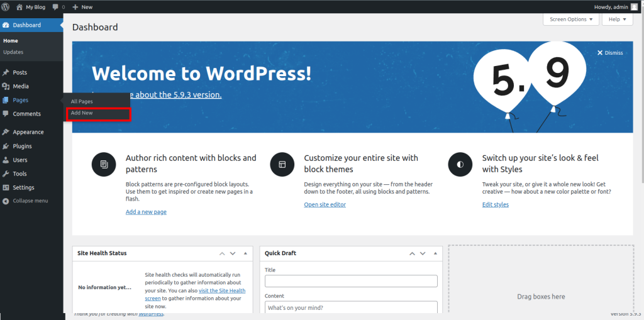Click the Appearance paintbrush icon
This screenshot has width=644, height=320.
[6, 133]
